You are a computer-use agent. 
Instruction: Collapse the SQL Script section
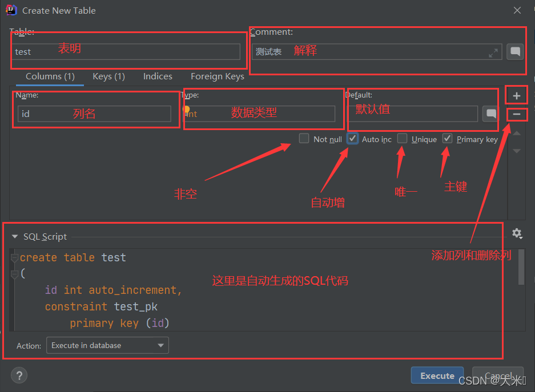coord(15,236)
